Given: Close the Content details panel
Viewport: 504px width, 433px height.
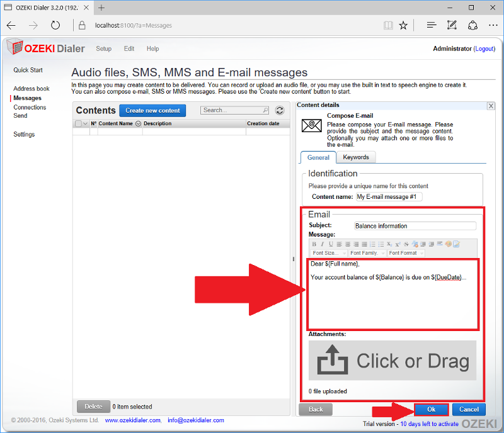Looking at the screenshot, I should click(x=491, y=106).
